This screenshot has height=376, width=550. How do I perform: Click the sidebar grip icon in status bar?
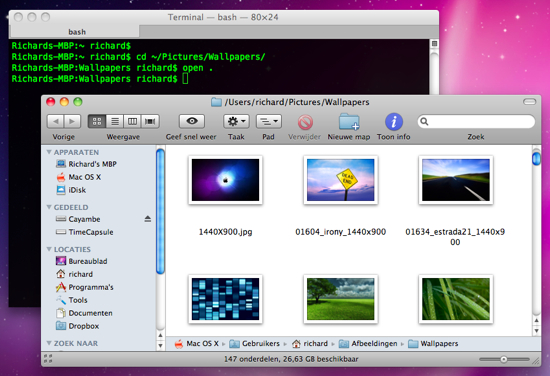[48, 359]
